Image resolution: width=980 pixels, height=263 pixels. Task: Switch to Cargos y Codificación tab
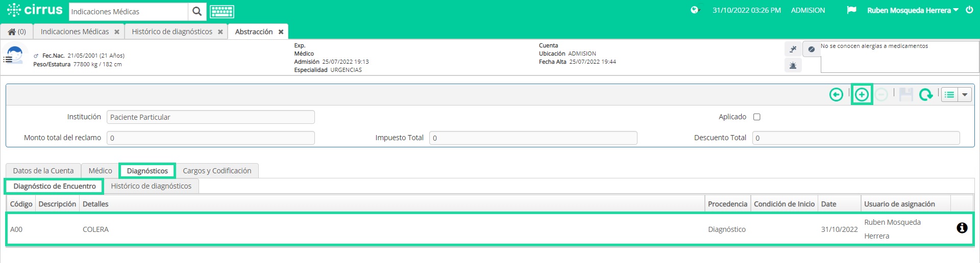(217, 171)
